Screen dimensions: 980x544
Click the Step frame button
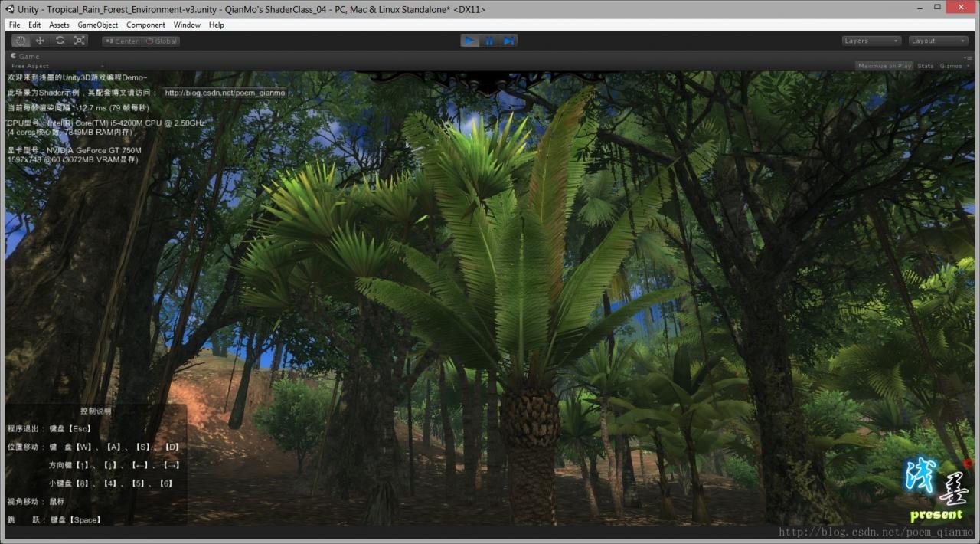pyautogui.click(x=508, y=41)
